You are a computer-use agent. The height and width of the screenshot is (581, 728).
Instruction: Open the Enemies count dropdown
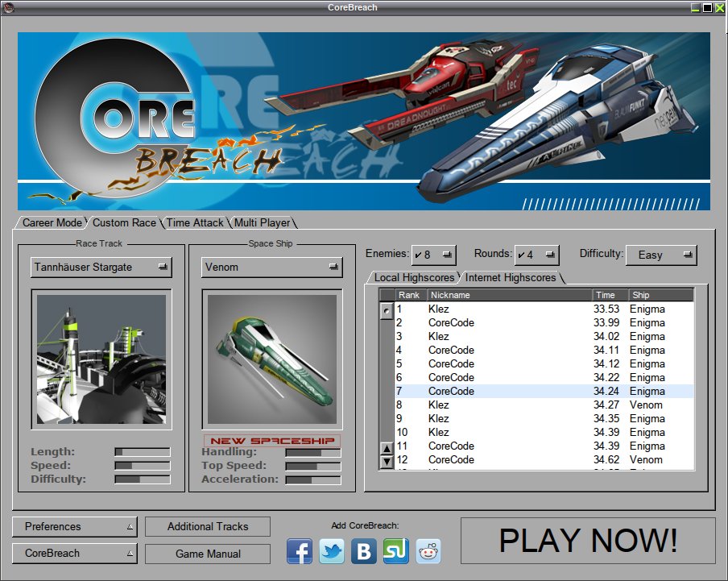433,255
